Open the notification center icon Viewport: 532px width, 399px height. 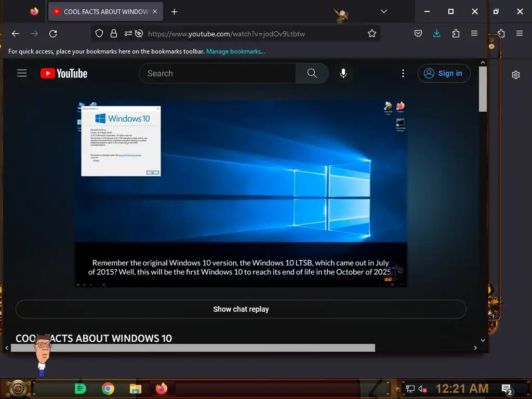507,390
